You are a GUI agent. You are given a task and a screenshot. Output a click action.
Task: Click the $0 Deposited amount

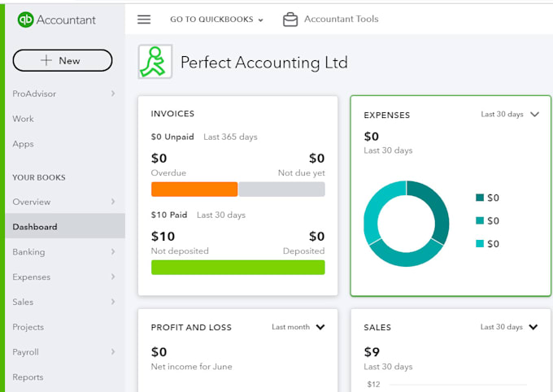point(316,237)
